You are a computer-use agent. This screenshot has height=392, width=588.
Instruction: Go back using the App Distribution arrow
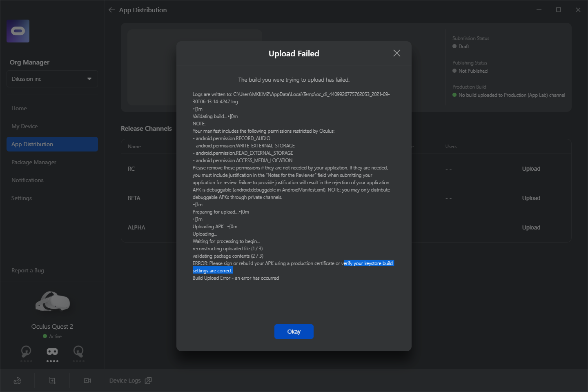(x=112, y=10)
